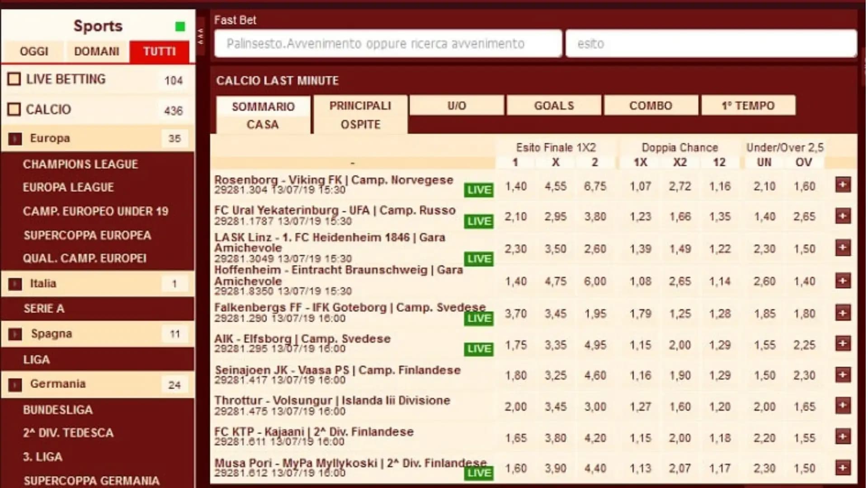
Task: Expand the Germania category
Action: (15, 385)
